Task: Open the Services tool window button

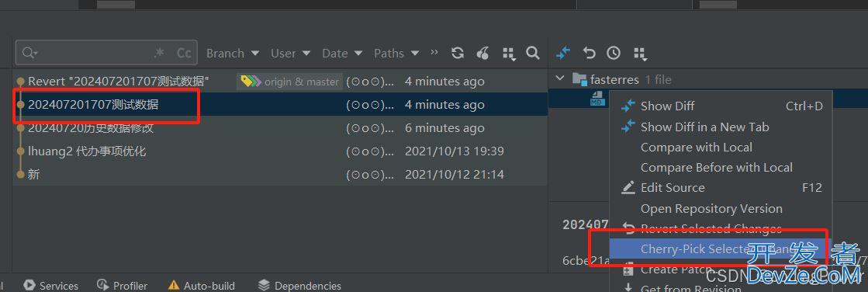Action: pos(51,285)
